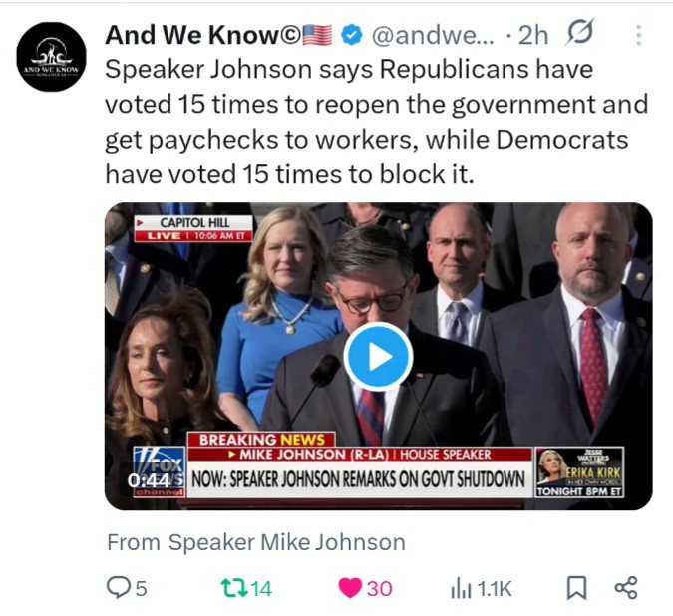Click the Grok explain icon beside timestamp
Screen dimensions: 673x616
579,32
